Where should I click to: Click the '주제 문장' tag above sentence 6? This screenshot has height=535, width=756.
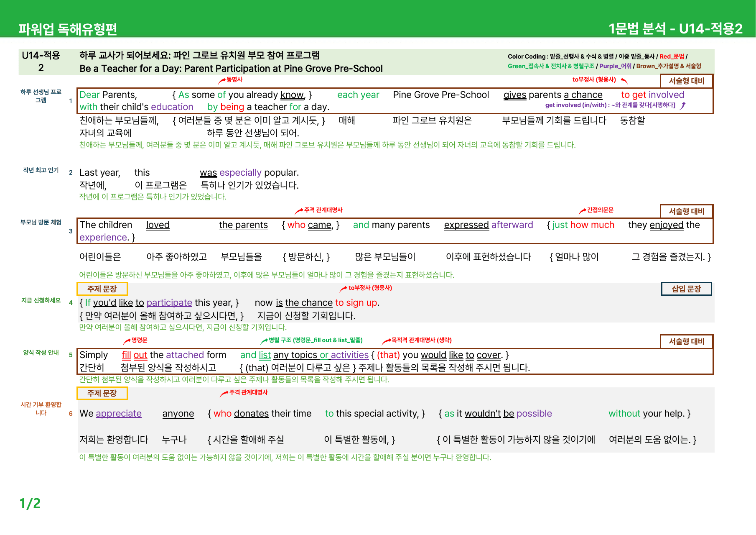pos(102,393)
